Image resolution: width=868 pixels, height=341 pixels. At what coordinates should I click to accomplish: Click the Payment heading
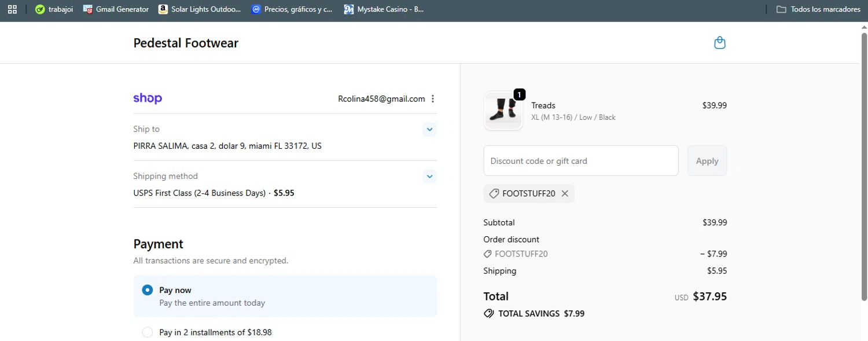click(x=158, y=244)
